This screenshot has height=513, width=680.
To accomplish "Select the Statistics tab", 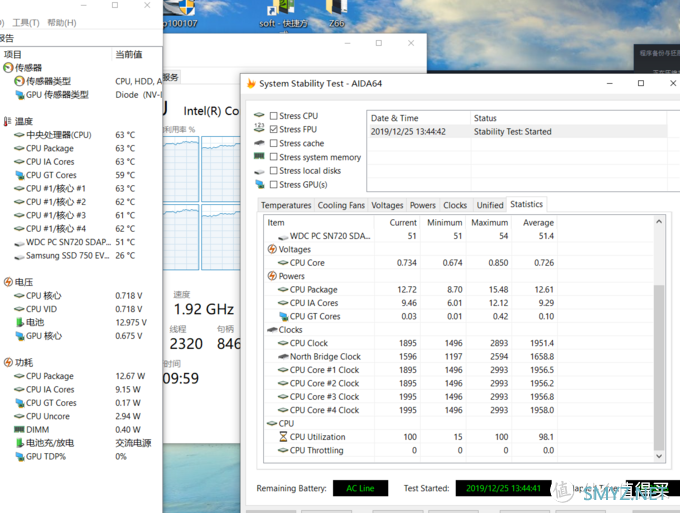I will [x=526, y=204].
